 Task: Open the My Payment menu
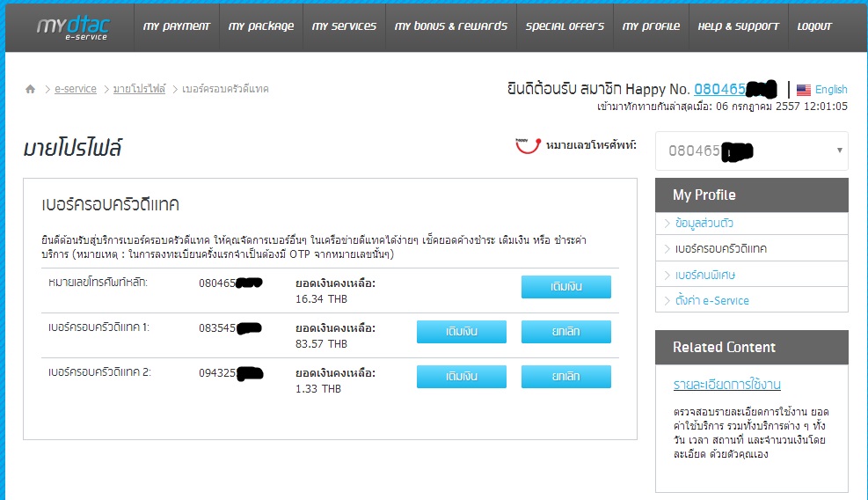pos(176,26)
